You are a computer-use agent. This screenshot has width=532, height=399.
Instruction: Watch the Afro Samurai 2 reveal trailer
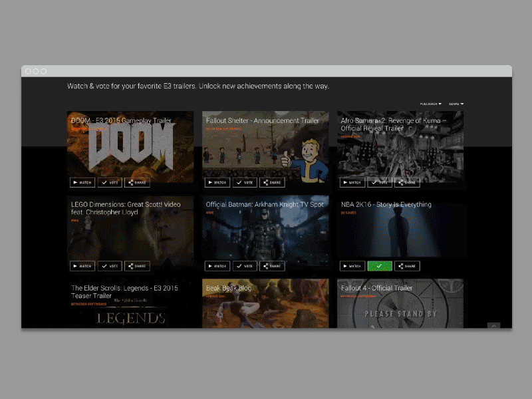pyautogui.click(x=352, y=182)
